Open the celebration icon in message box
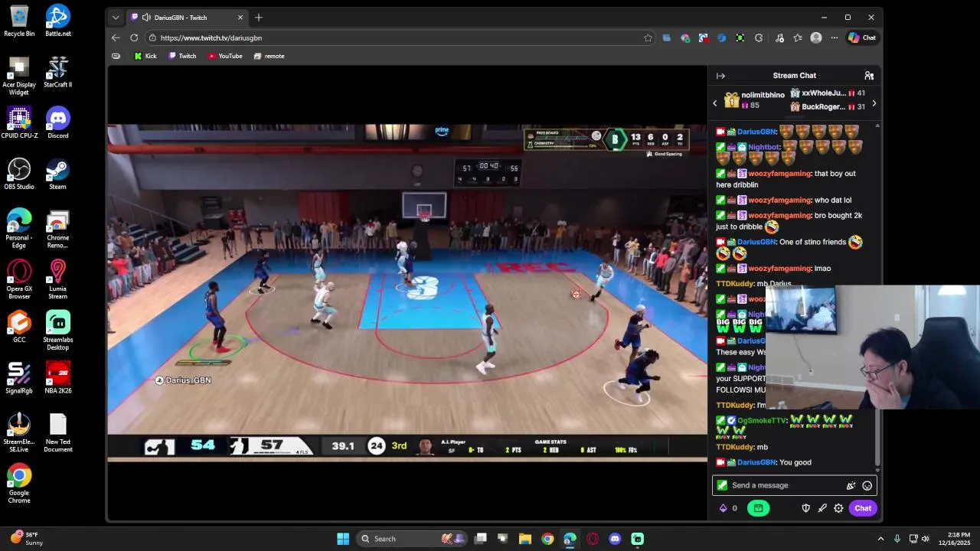 click(x=851, y=485)
